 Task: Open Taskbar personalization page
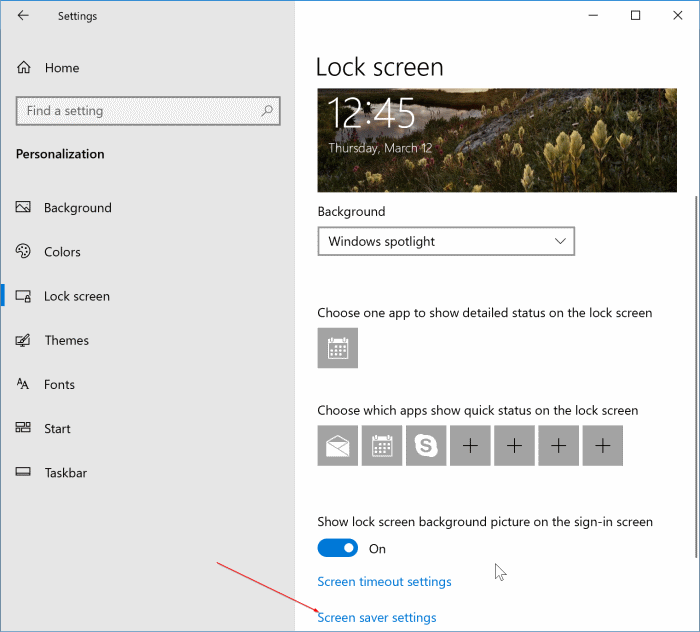(x=66, y=473)
